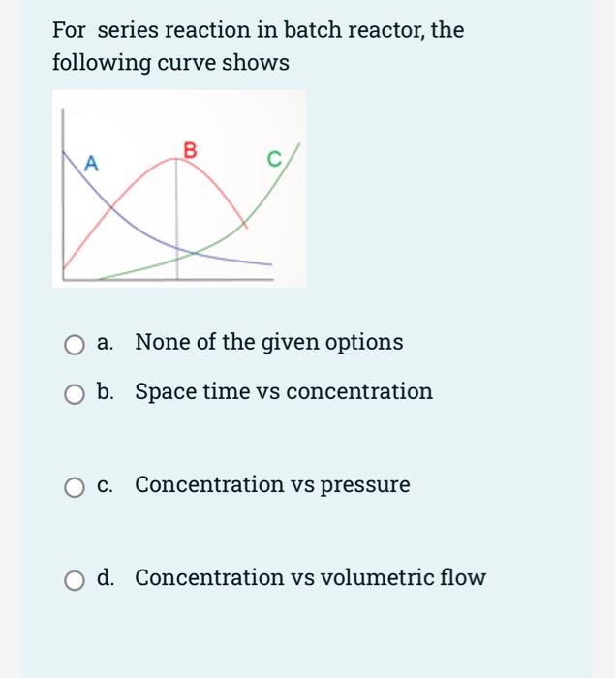616x678 pixels.
Task: Click 'None of the given options' text
Action: 268,342
